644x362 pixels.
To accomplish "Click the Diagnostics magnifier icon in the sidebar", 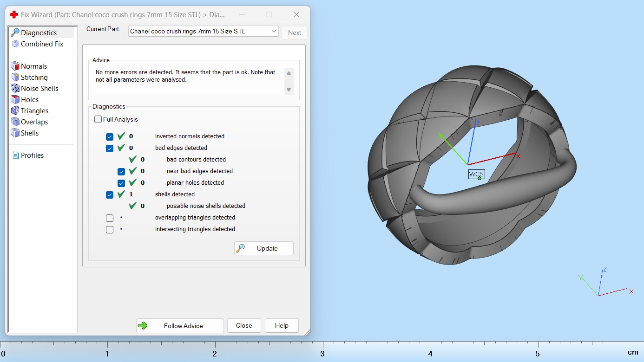I will coord(15,32).
